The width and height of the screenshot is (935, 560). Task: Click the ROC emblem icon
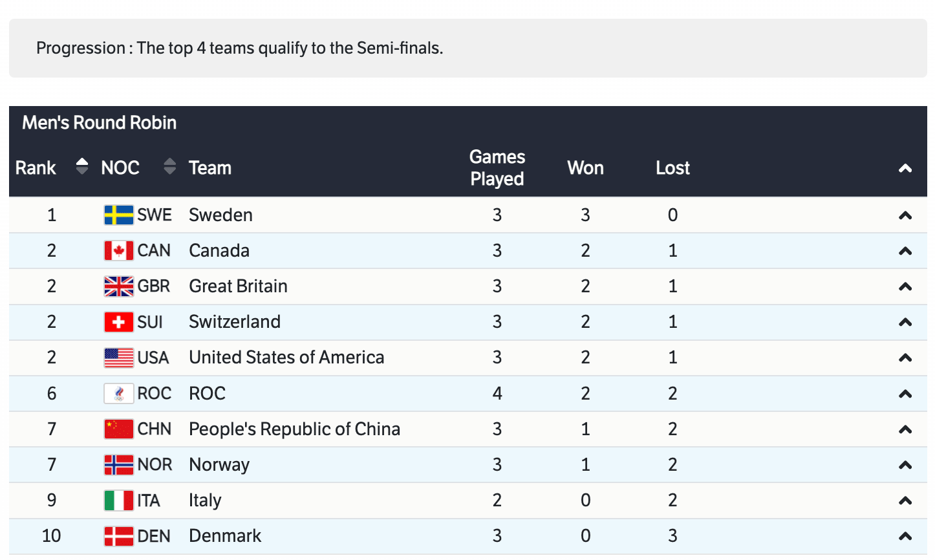tap(118, 393)
